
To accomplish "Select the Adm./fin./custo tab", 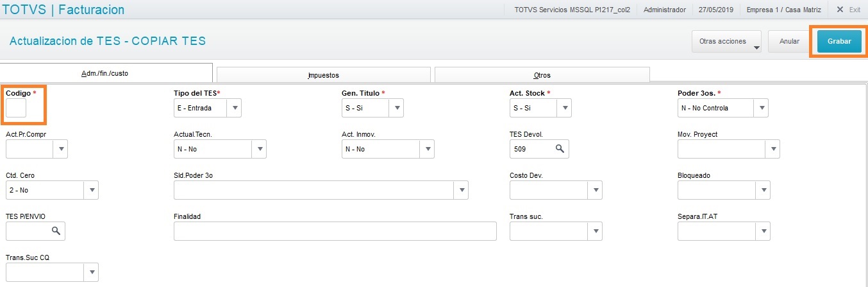I will (106, 73).
